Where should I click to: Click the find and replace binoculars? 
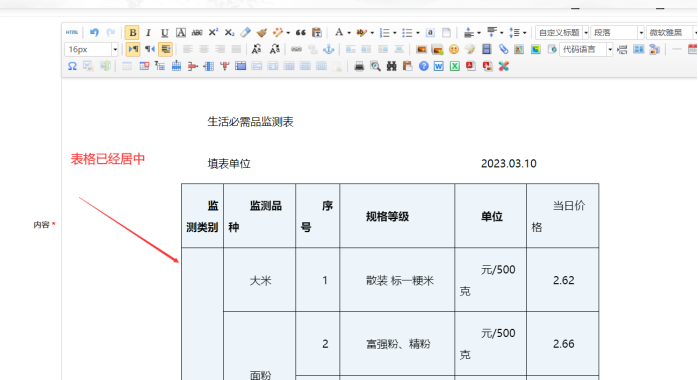pos(391,66)
